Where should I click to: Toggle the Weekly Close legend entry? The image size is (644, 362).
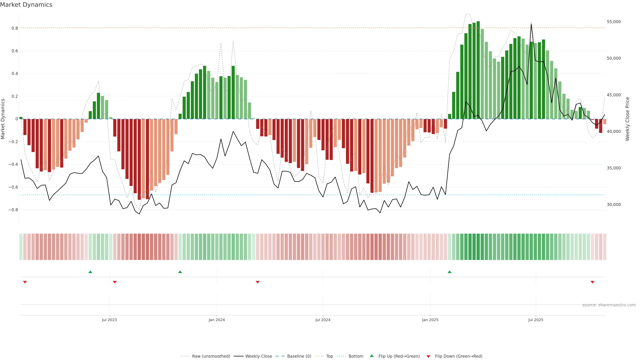click(258, 356)
